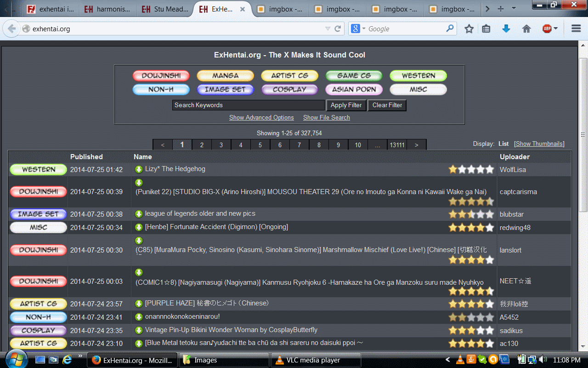Click the green arrow beside onannnokonokoeninarou!

point(139,317)
